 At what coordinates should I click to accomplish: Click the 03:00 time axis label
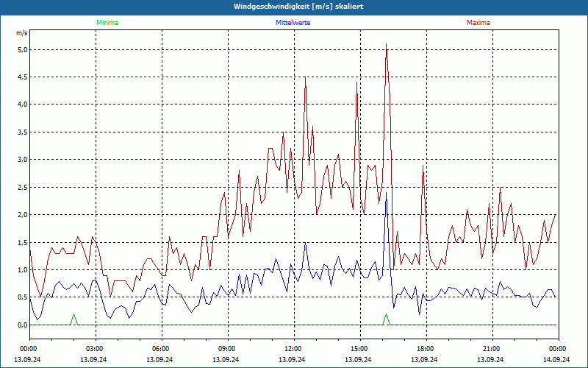click(x=96, y=349)
